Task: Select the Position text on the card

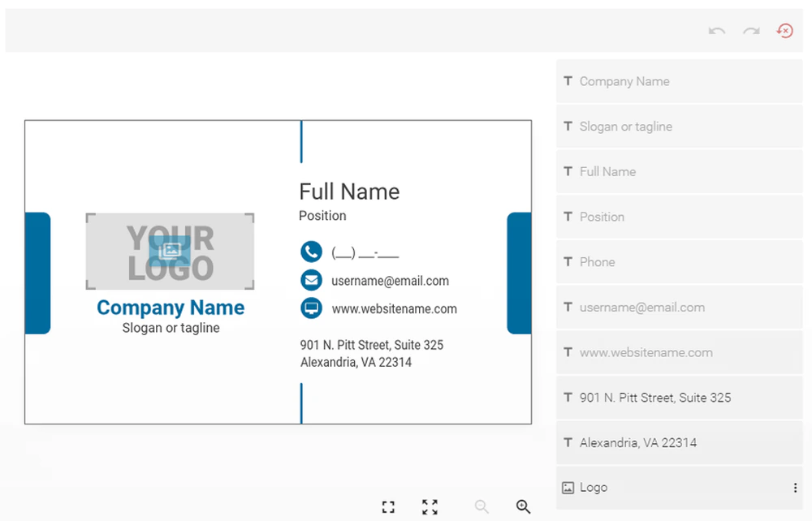Action: pyautogui.click(x=322, y=216)
